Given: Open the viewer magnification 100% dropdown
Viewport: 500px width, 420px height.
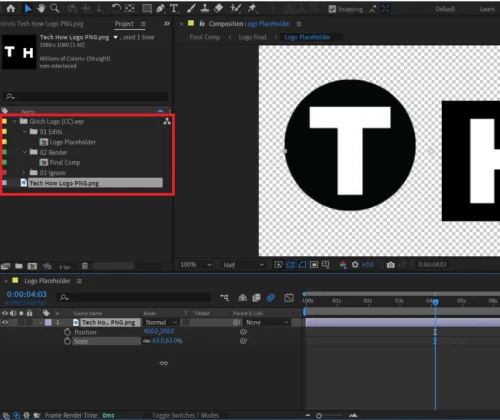Looking at the screenshot, I should (196, 265).
